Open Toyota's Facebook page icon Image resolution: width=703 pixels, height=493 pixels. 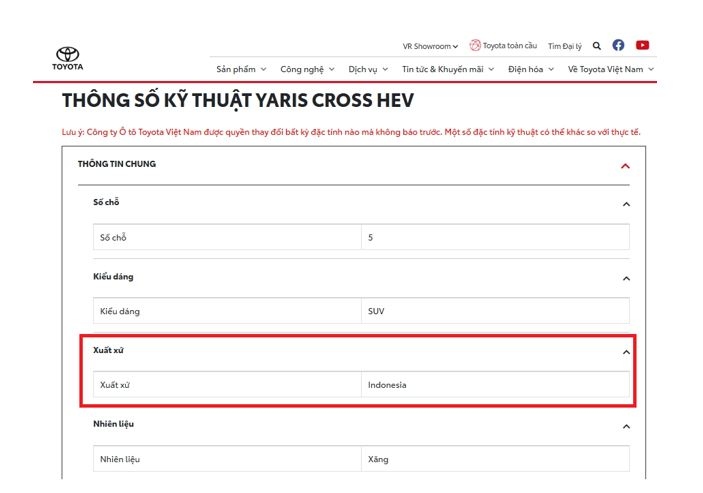point(618,45)
